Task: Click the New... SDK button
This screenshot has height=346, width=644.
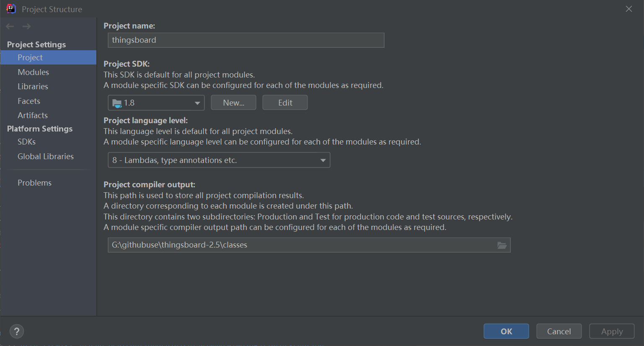Action: coord(233,103)
